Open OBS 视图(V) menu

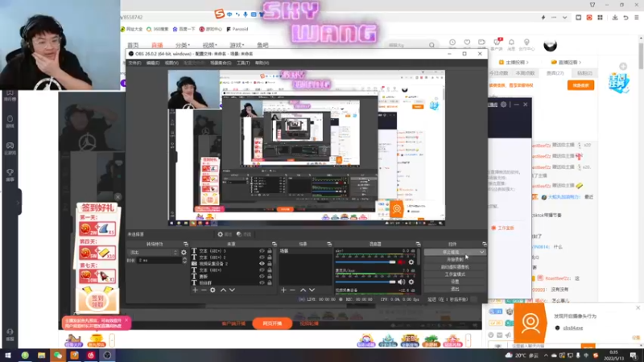171,63
